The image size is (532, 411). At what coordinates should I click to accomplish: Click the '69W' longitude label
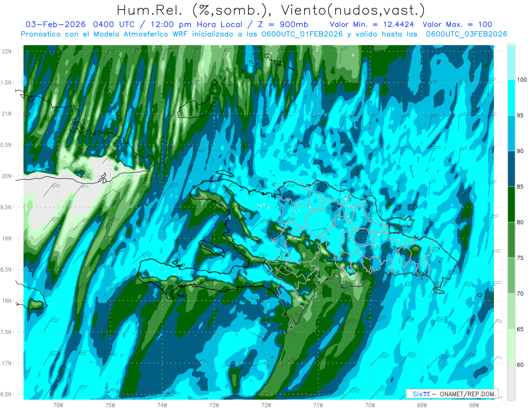pos(422,405)
